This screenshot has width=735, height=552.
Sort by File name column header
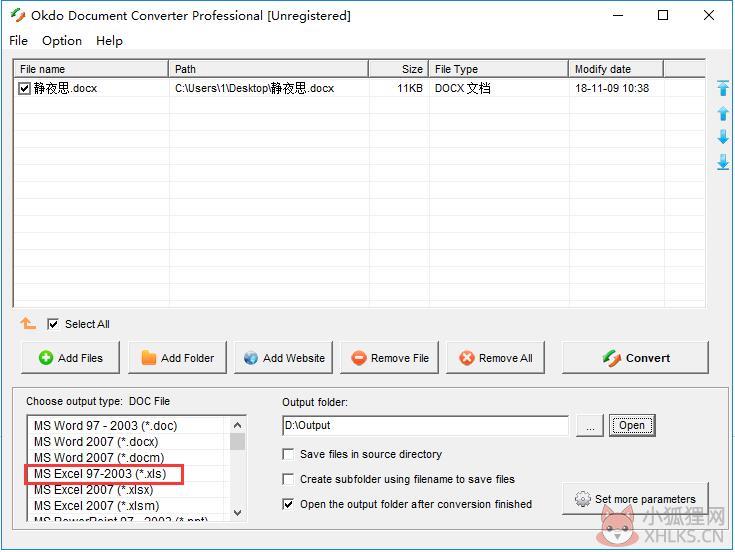[91, 69]
